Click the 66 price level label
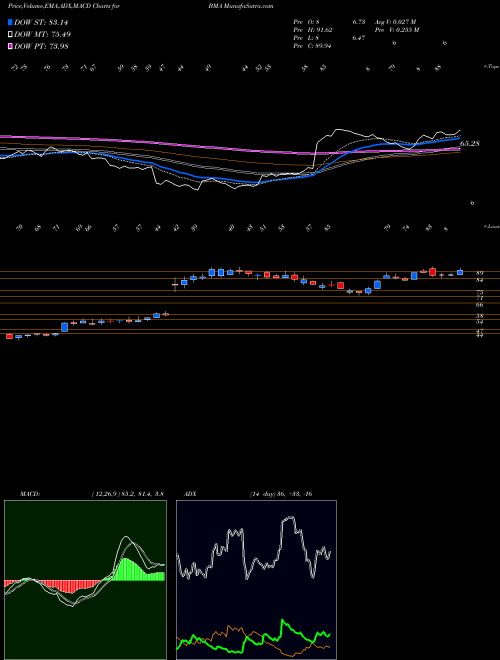Image resolution: width=500 pixels, height=660 pixels. (479, 304)
